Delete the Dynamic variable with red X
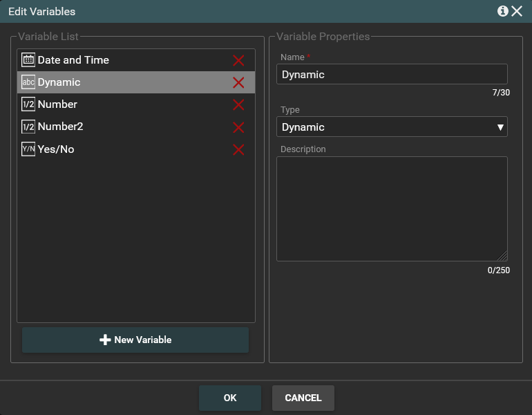 pos(238,83)
